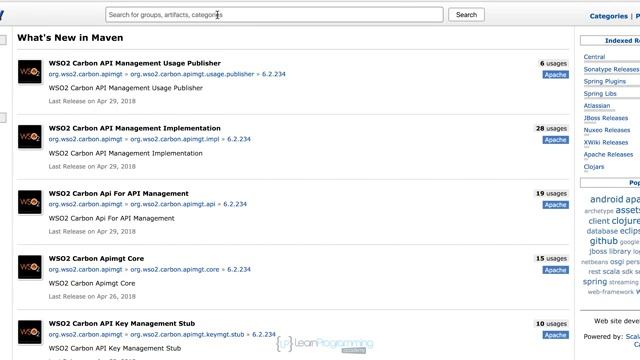Open XWiki Releases repository link
640x360 pixels.
(606, 142)
